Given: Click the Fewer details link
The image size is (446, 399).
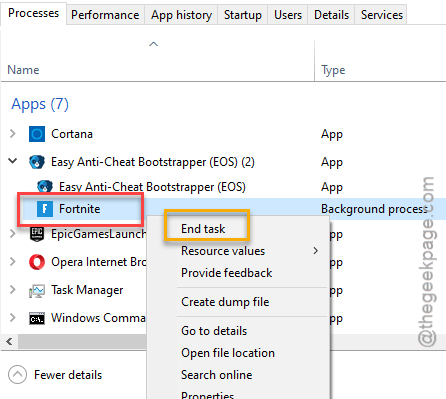Looking at the screenshot, I should coord(68,375).
